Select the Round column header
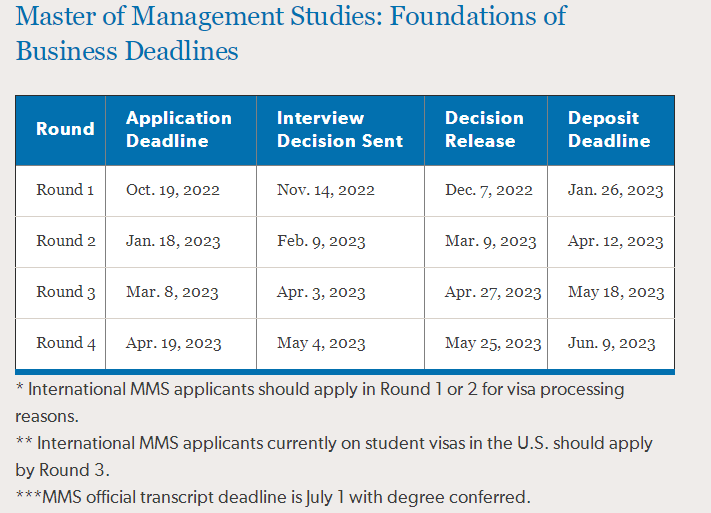Screen dimensions: 711x513 [x=65, y=129]
